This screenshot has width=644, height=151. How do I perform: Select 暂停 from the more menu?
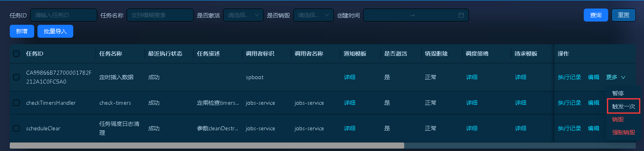coord(618,93)
